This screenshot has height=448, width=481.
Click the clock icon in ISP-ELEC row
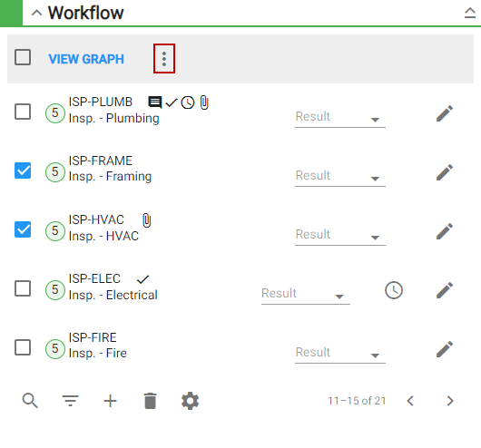click(x=394, y=290)
